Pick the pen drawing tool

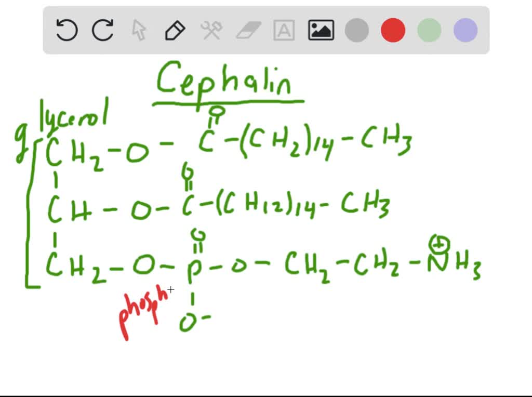(175, 30)
